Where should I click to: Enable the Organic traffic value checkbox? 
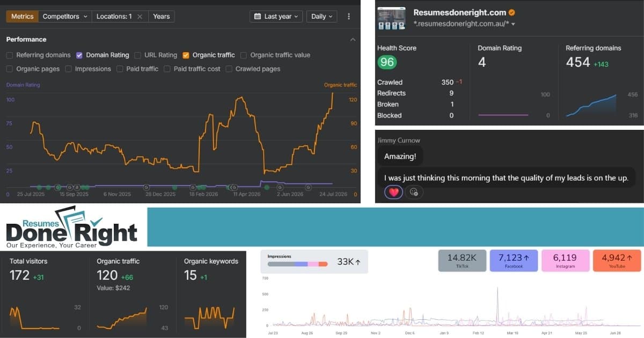click(x=244, y=55)
